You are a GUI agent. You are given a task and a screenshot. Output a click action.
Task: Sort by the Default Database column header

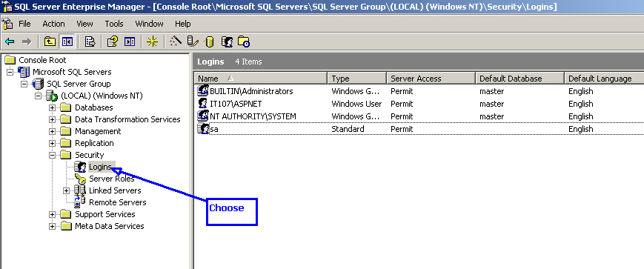[x=519, y=79]
